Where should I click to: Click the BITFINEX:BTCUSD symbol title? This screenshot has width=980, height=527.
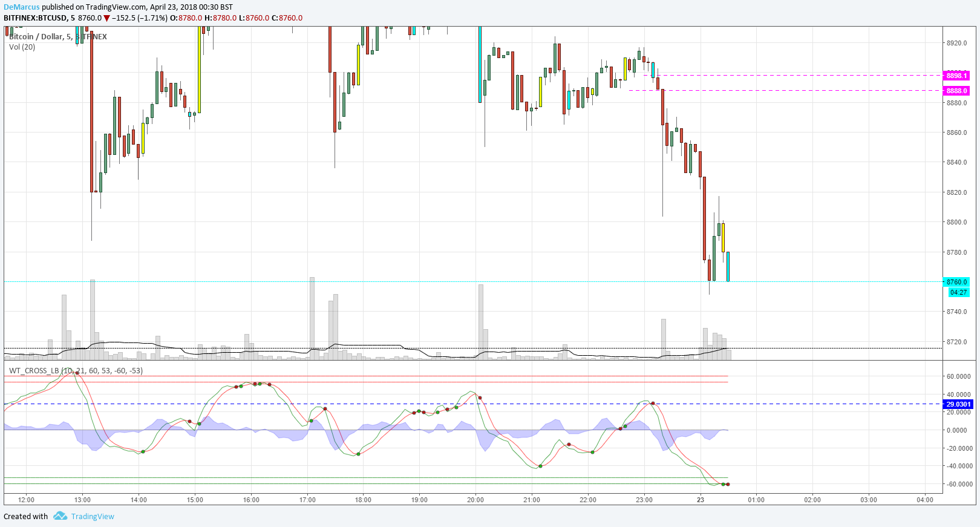pyautogui.click(x=36, y=18)
